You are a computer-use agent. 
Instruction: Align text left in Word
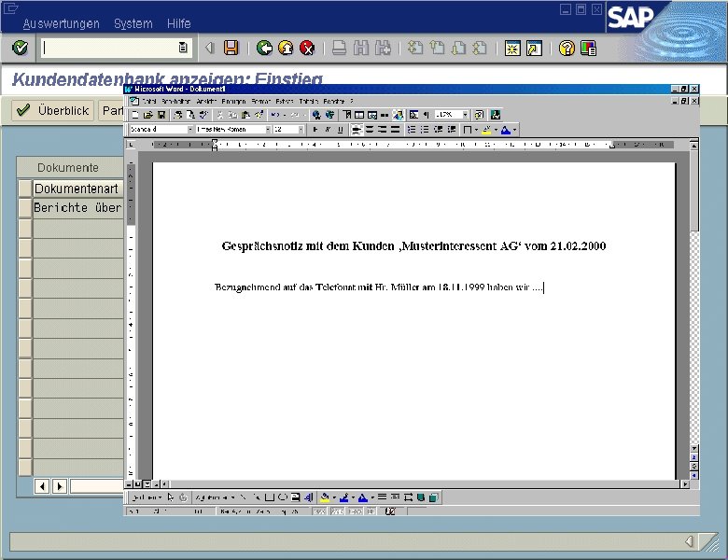click(x=357, y=130)
